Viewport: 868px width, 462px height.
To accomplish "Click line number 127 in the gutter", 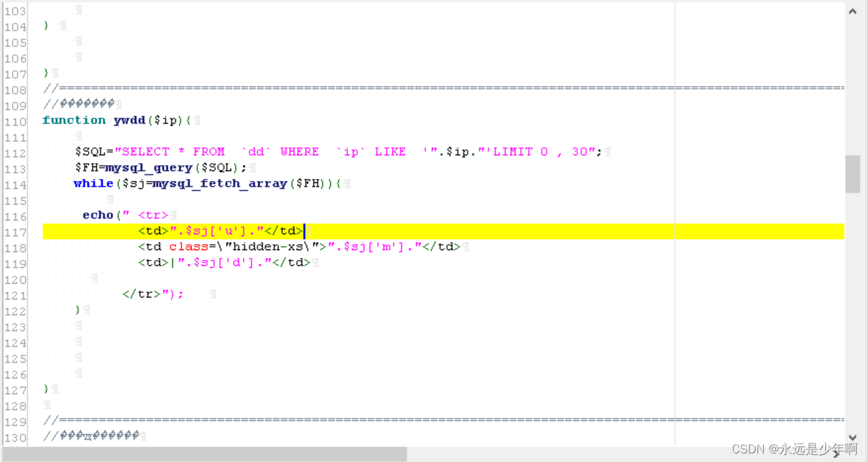I will [16, 390].
